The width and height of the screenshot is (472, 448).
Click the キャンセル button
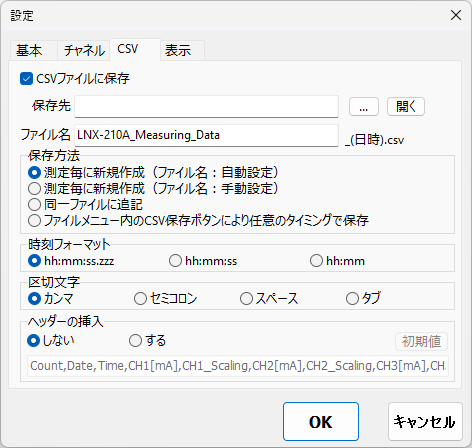(x=425, y=422)
